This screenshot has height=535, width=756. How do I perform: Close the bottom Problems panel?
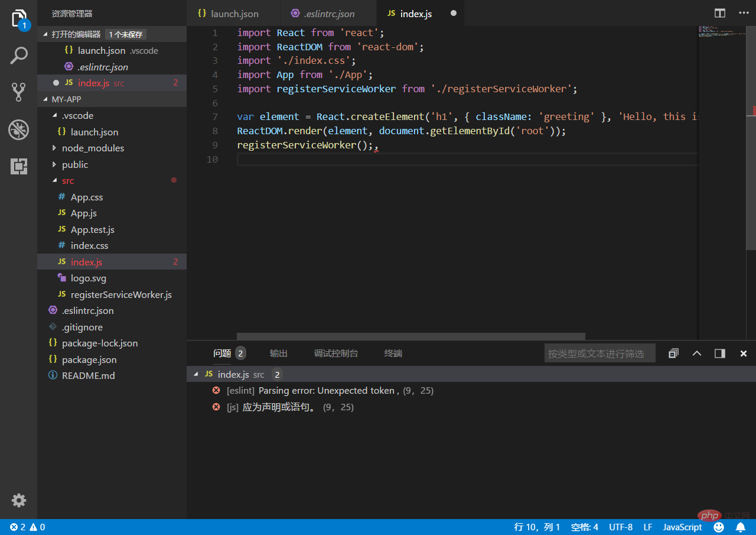(744, 354)
